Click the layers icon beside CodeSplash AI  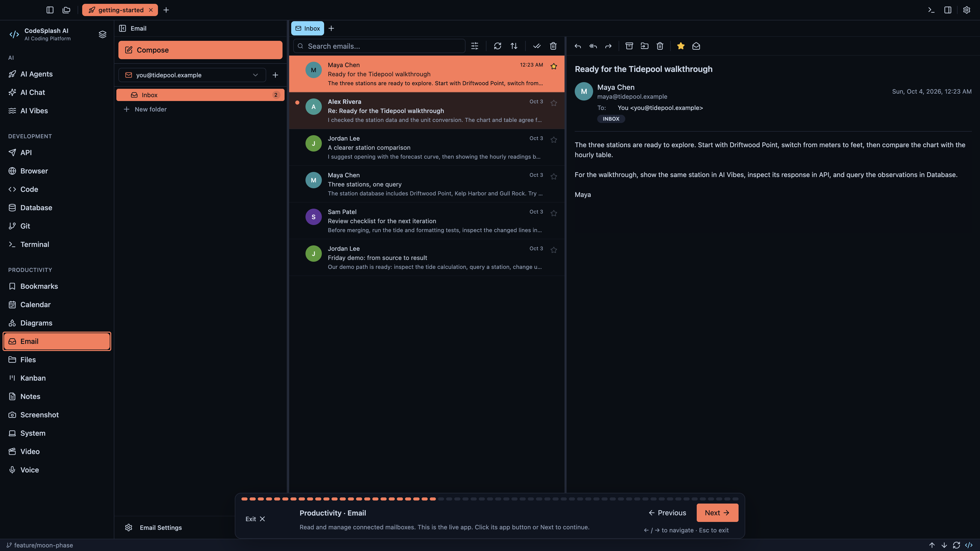tap(102, 34)
